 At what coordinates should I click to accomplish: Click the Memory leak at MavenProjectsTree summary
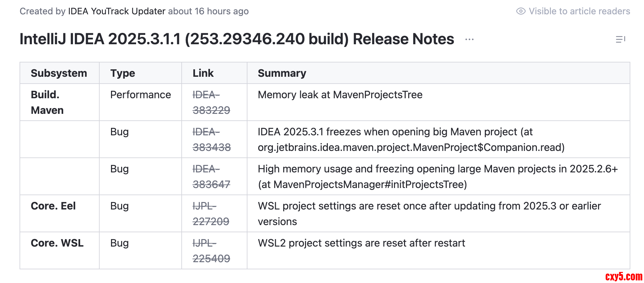340,95
